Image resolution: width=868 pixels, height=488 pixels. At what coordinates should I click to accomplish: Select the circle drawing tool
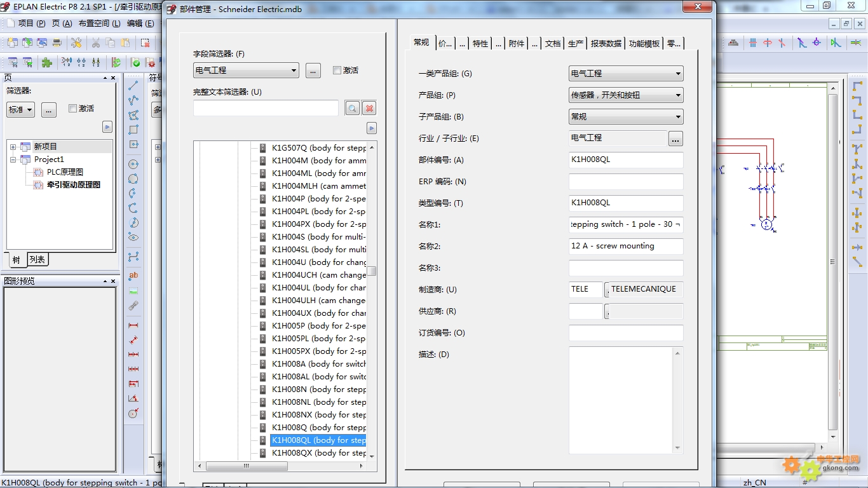click(133, 163)
